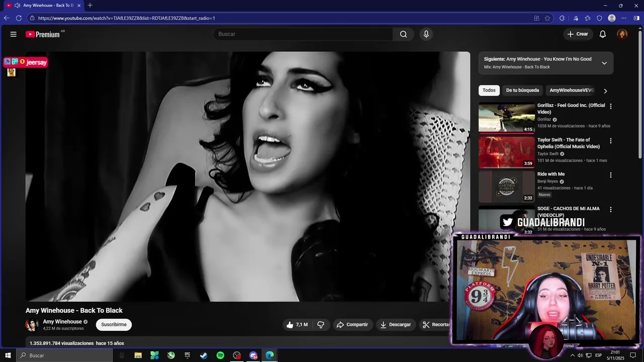644x362 pixels.
Task: Reload the page in the browser
Action: pyautogui.click(x=19, y=18)
